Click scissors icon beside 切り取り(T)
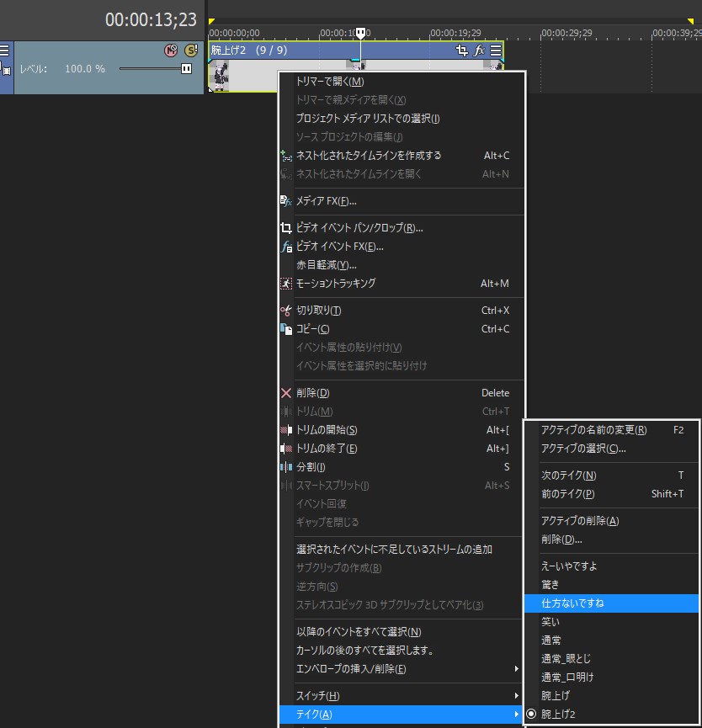702x728 pixels. point(286,311)
